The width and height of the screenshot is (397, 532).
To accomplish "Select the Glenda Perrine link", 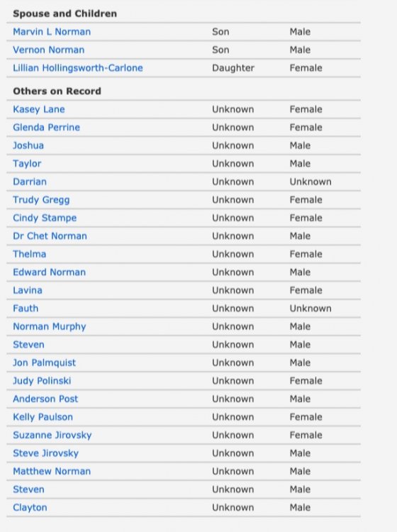I will tap(47, 127).
